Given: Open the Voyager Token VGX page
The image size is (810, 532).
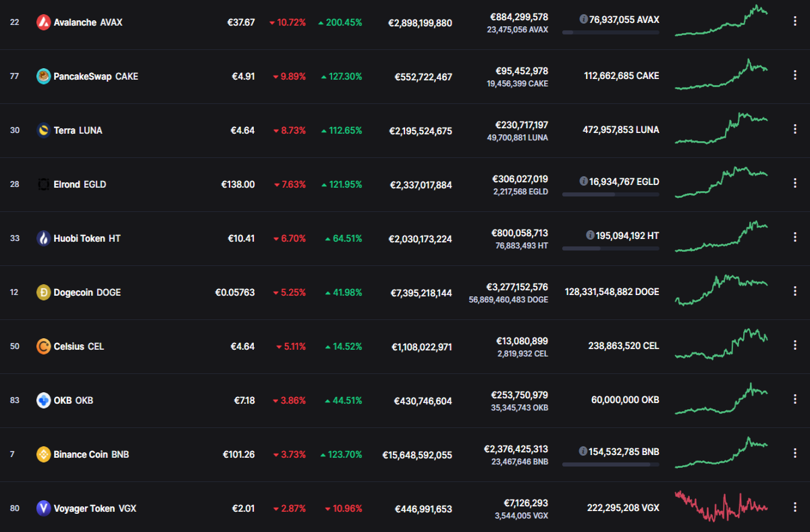Looking at the screenshot, I should [x=95, y=508].
